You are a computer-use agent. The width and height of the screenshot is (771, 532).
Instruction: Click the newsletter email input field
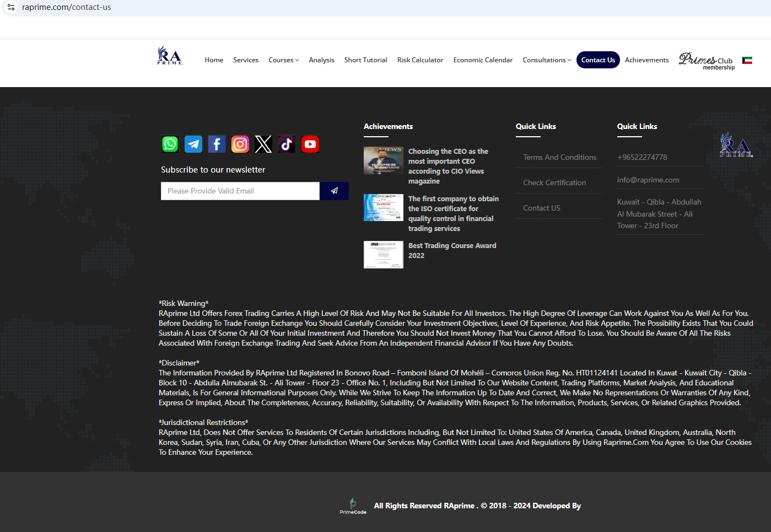[240, 191]
